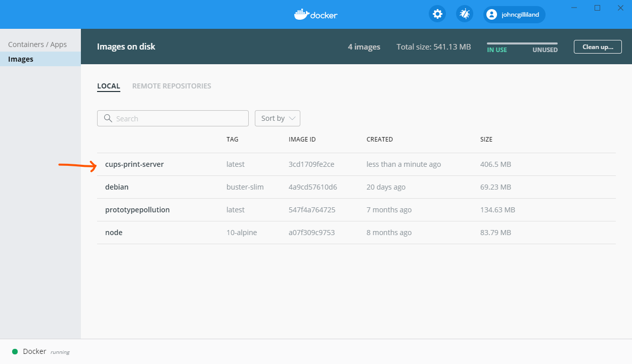Click the UNUSED legend label
Screen dimensions: 632x364
pos(545,50)
